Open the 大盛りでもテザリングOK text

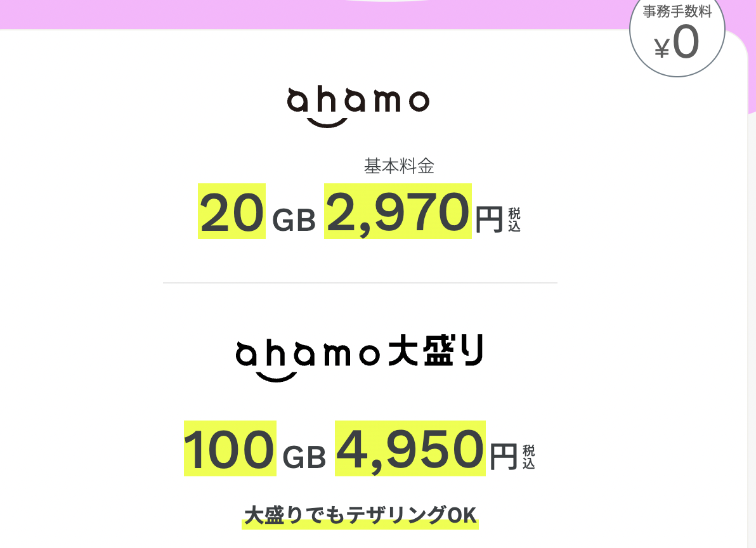360,516
